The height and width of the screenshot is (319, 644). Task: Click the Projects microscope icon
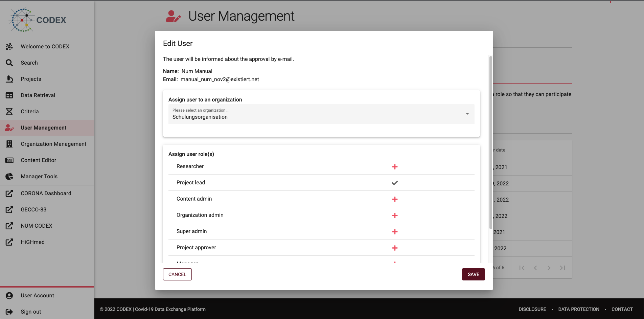[x=9, y=79]
